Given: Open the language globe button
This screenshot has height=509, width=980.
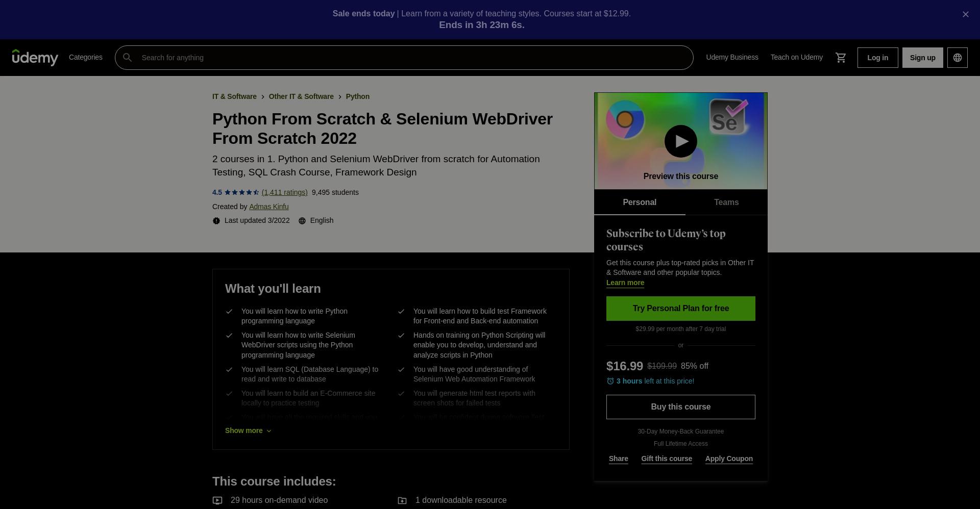Looking at the screenshot, I should (x=957, y=58).
